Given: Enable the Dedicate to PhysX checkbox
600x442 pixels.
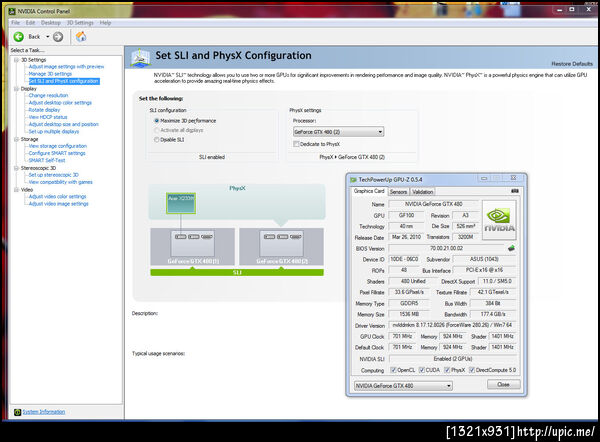Looking at the screenshot, I should point(296,144).
